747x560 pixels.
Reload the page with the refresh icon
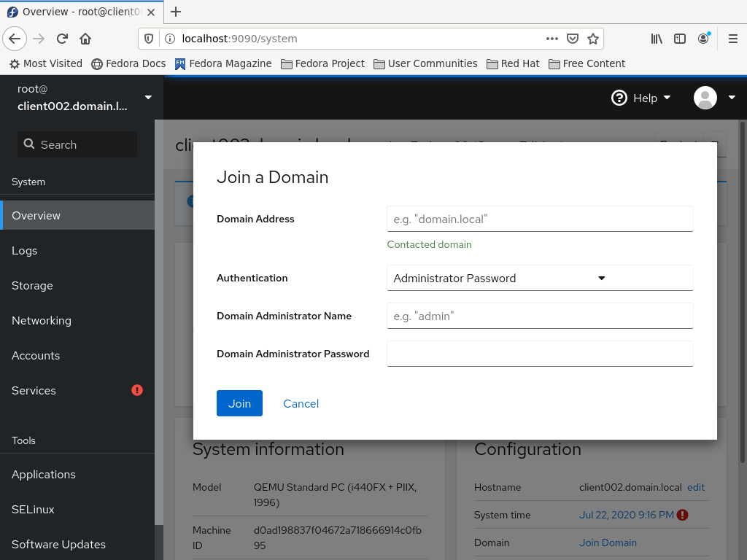tap(62, 39)
